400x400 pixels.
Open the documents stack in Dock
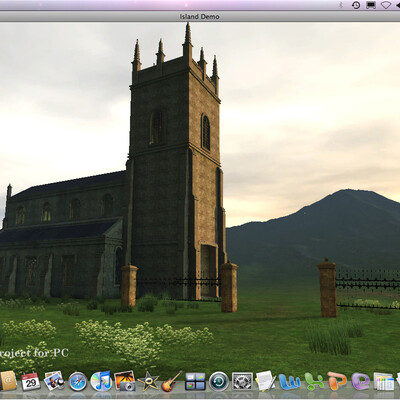click(384, 382)
